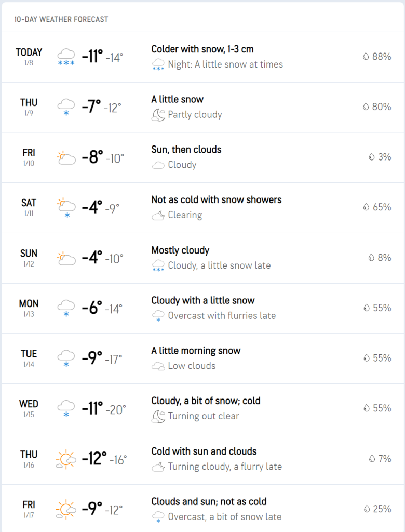
Task: Click the 10-Day Weather Forecast heading
Action: (61, 19)
